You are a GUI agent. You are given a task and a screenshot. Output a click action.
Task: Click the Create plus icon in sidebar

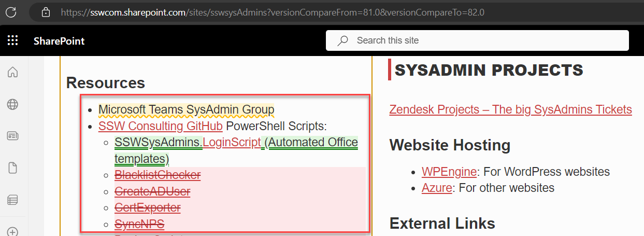[13, 231]
